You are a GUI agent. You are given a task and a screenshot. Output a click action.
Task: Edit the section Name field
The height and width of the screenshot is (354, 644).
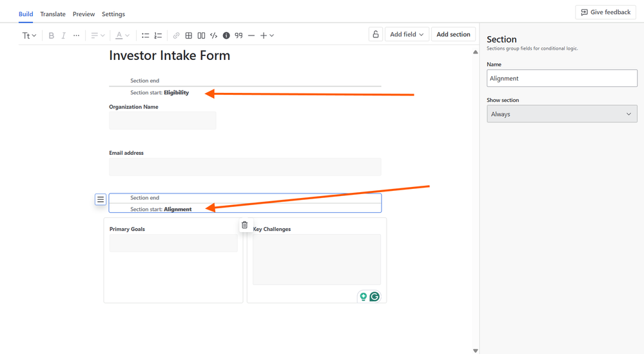pyautogui.click(x=562, y=78)
